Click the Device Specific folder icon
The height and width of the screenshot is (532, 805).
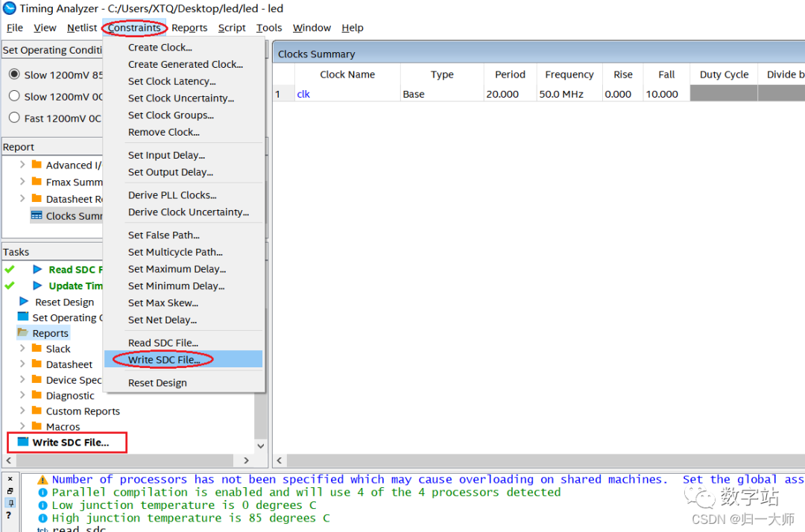tap(37, 380)
